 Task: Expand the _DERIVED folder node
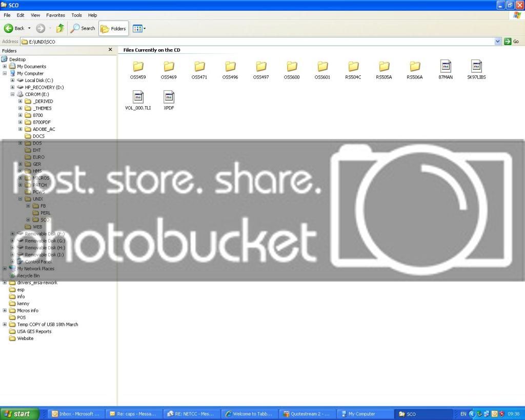20,101
